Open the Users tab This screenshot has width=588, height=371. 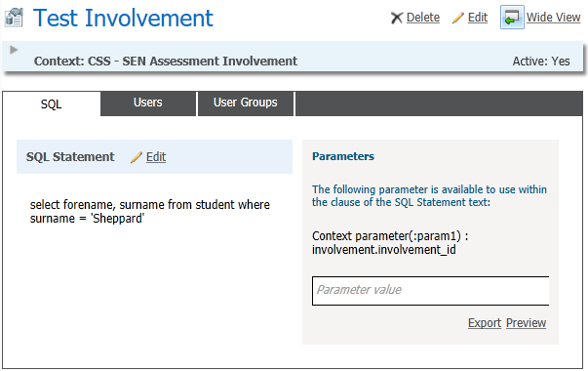pyautogui.click(x=148, y=103)
